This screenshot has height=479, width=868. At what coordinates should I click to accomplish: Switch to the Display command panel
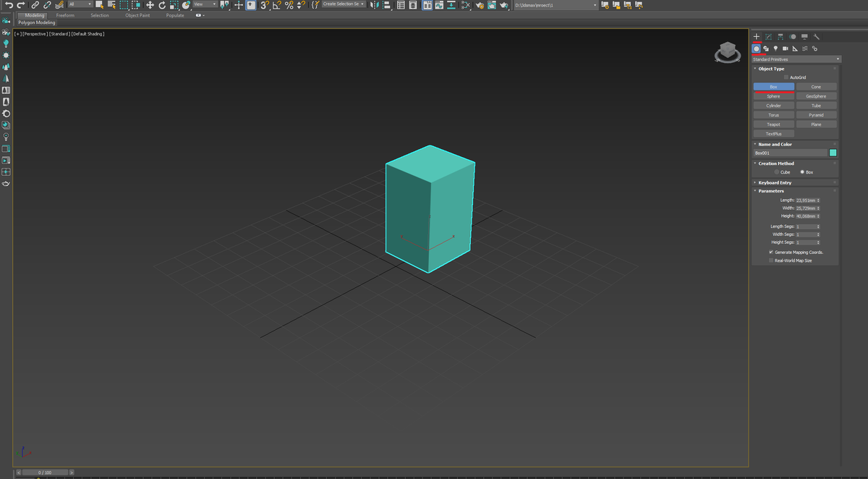[804, 36]
